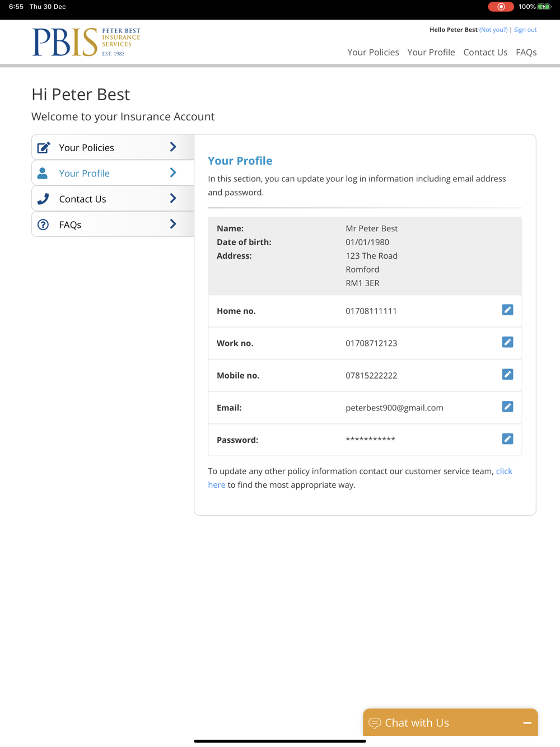Screen dimensions: 560x747
Task: Click the PBIS logo
Action: (86, 42)
